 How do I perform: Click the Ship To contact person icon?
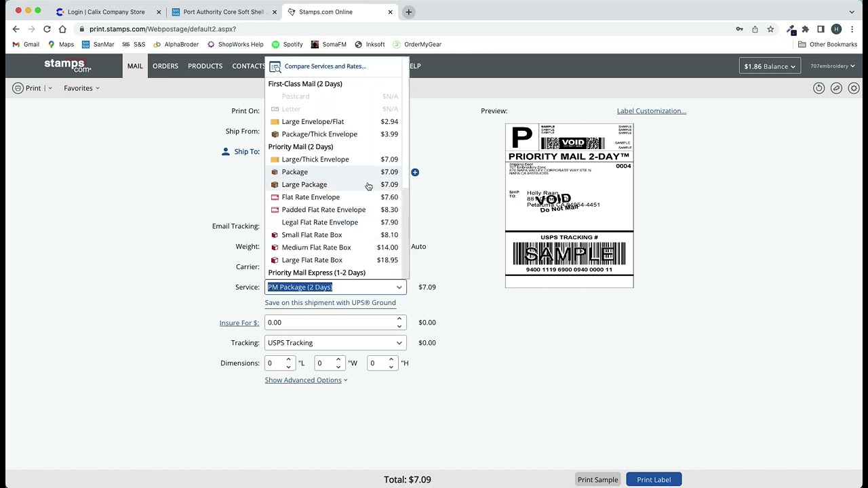pyautogui.click(x=226, y=151)
